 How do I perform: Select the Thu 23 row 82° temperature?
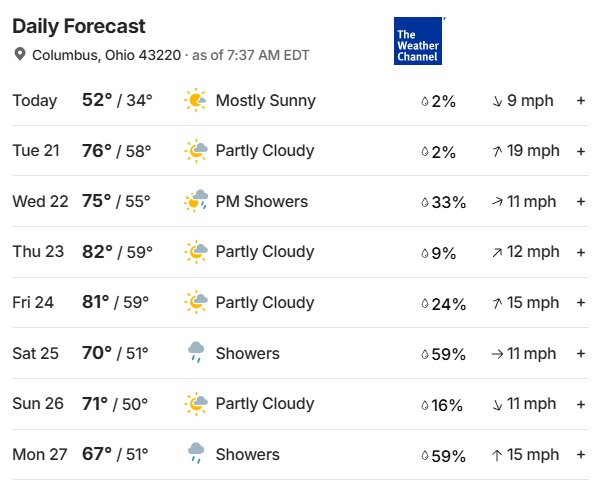pyautogui.click(x=97, y=252)
